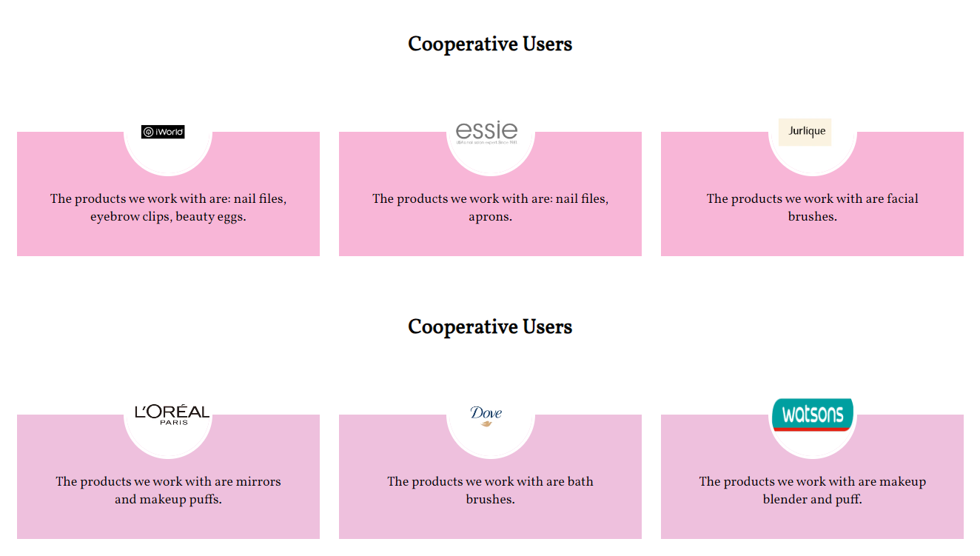Open the essie pink partner card
Viewport: 980px width, 556px height.
490,194
